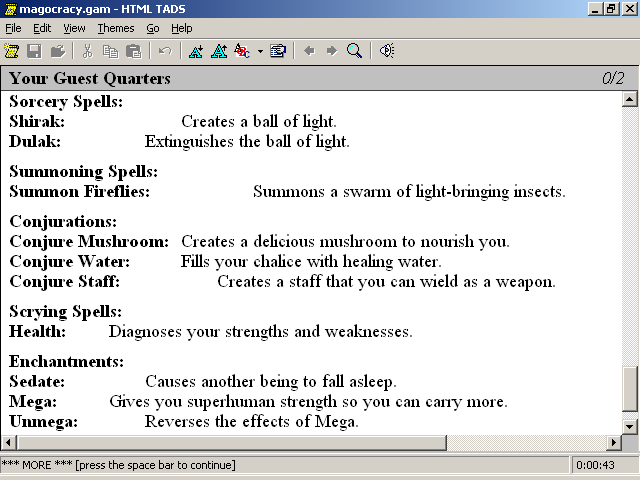Click the decrease font size icon

pos(195,50)
